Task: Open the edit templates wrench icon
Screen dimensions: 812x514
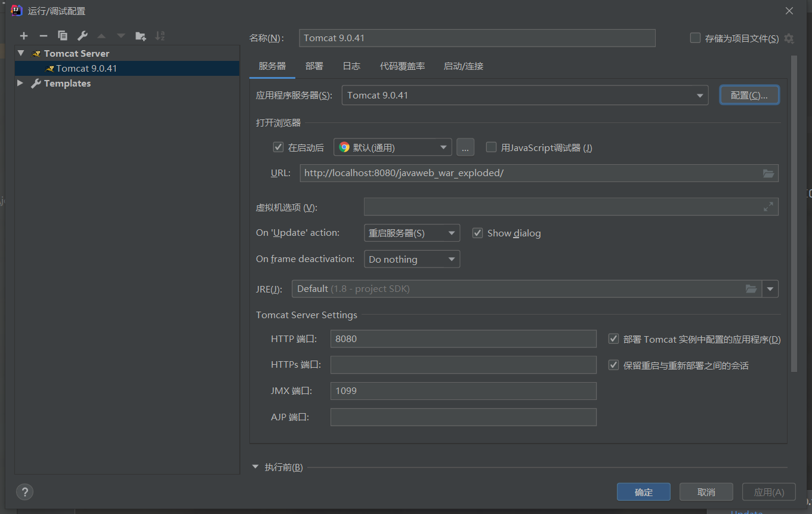Action: (82, 36)
